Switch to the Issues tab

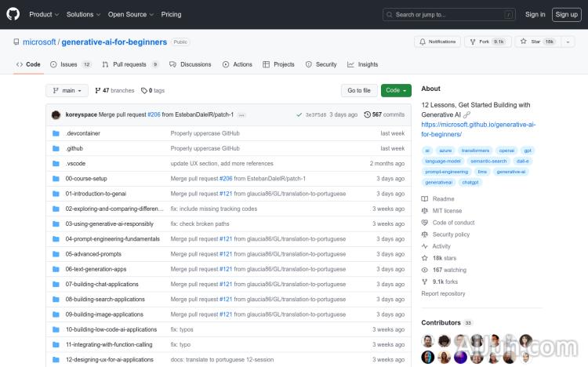point(70,64)
